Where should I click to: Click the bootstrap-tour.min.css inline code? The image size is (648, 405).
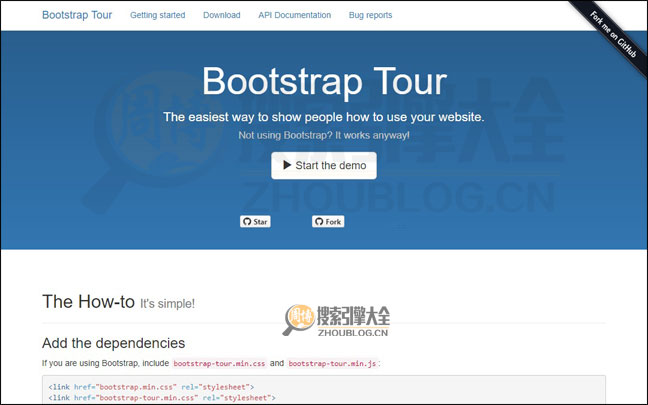coord(219,364)
